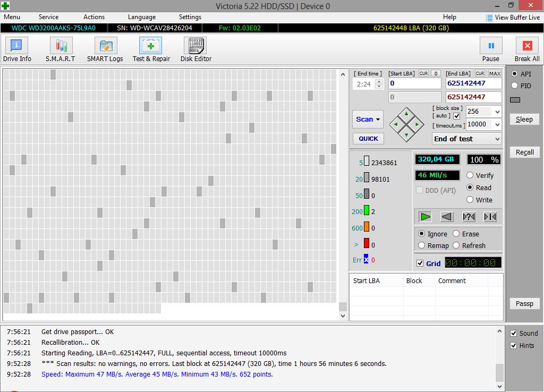Set End LBA to MAX
Viewport: 544px width, 392px height.
coord(495,73)
